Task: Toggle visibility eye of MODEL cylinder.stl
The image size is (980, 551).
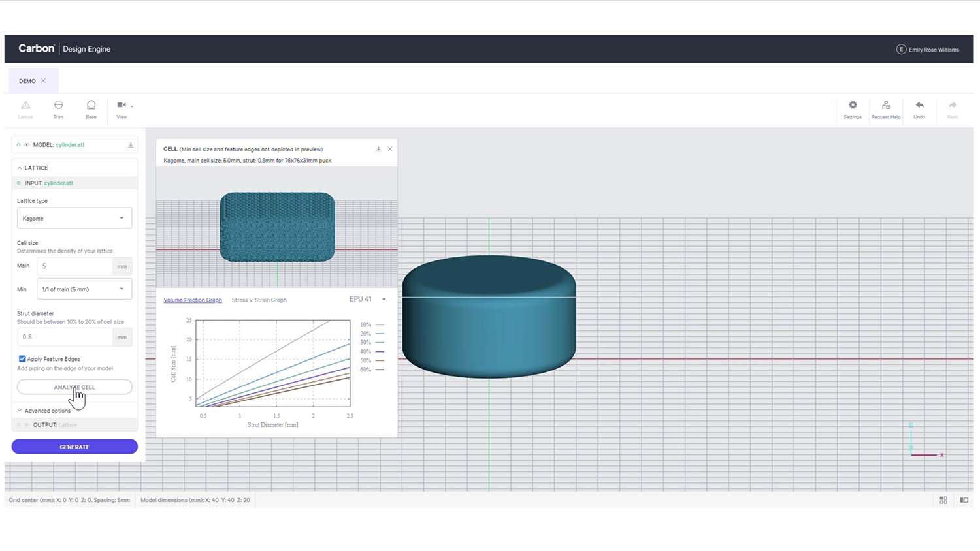Action: click(27, 145)
